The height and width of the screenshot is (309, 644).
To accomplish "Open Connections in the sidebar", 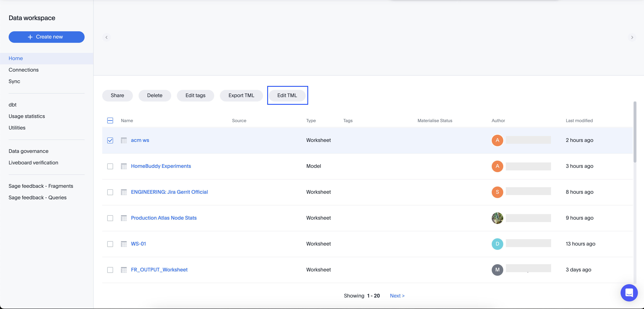I will tap(24, 70).
